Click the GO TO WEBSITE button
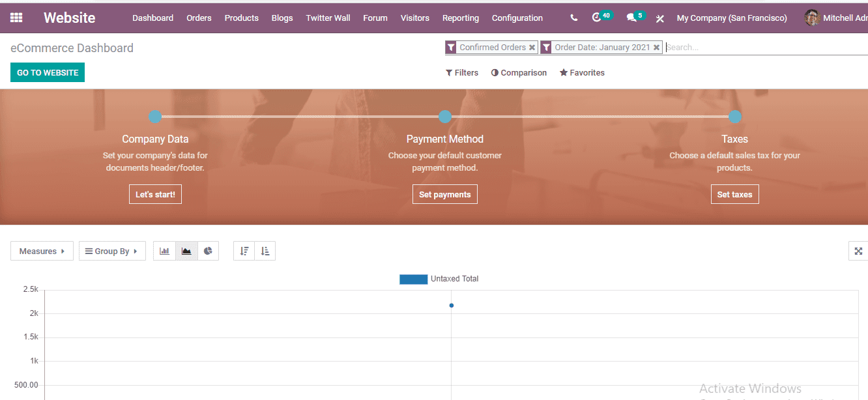Viewport: 868px width, 400px height. (48, 73)
